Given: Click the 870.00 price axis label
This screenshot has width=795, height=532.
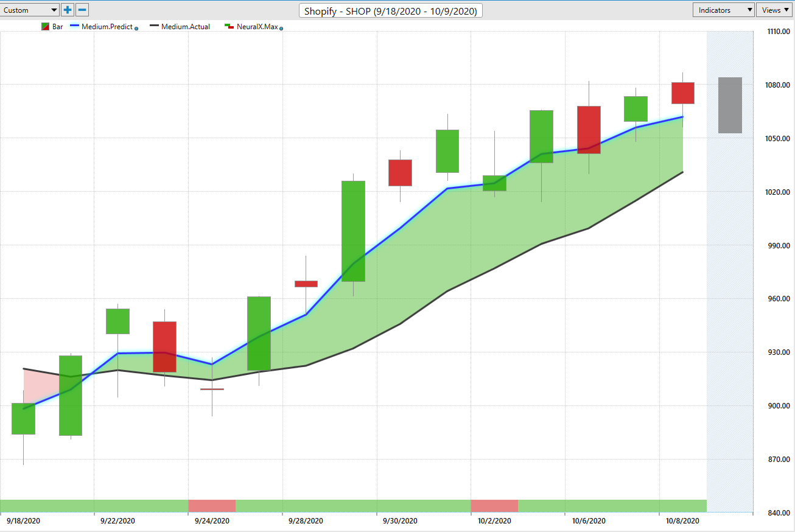Looking at the screenshot, I should pos(779,460).
